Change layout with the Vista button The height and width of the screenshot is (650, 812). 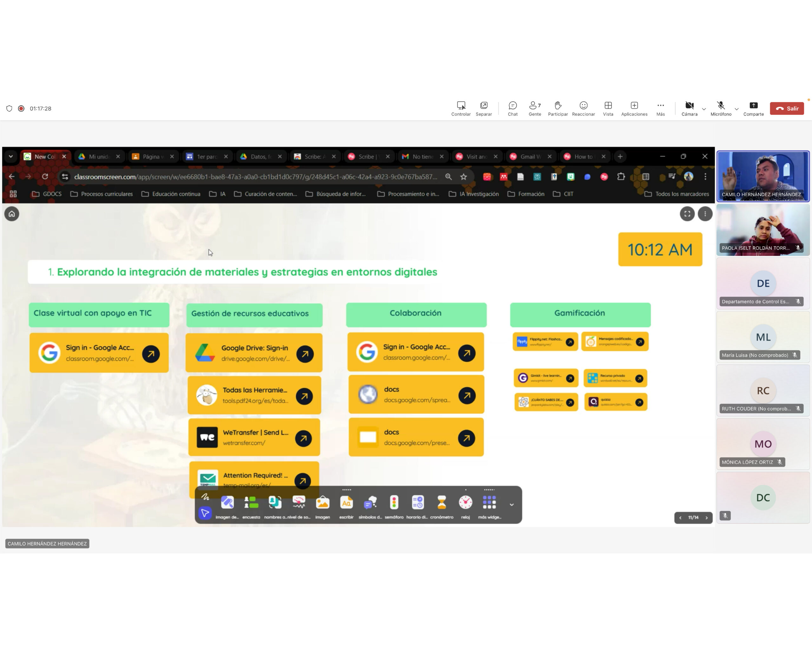pyautogui.click(x=608, y=109)
